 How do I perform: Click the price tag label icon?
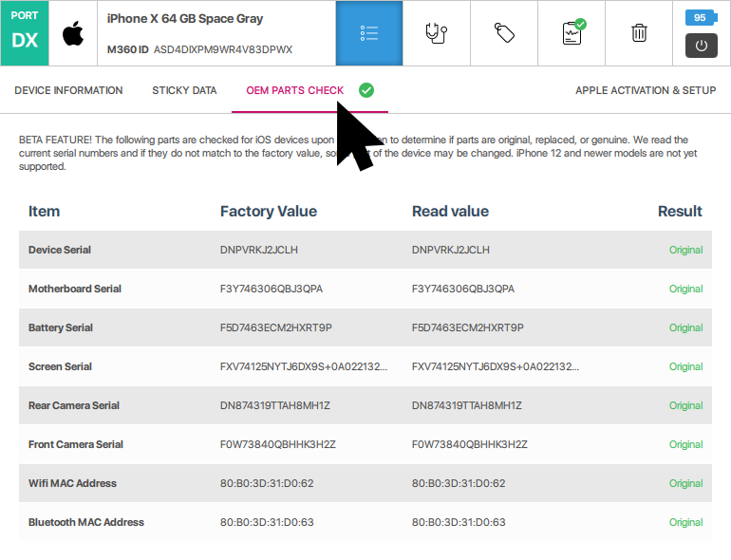point(504,33)
